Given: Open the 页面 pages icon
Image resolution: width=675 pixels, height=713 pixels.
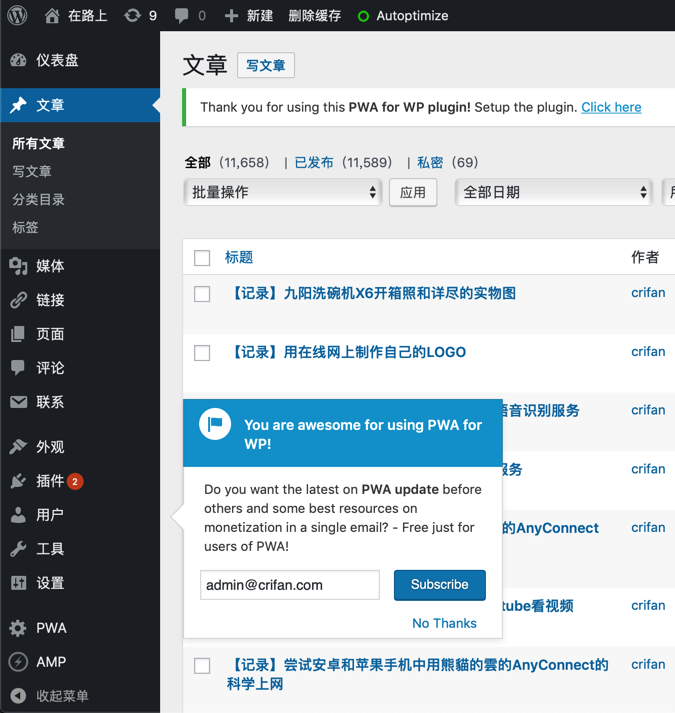Looking at the screenshot, I should 18,334.
